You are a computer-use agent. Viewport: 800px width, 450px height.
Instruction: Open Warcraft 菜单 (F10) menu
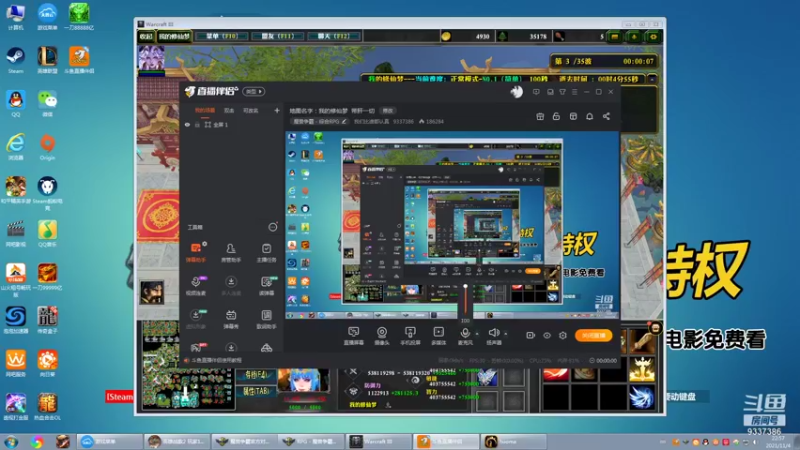(222, 36)
